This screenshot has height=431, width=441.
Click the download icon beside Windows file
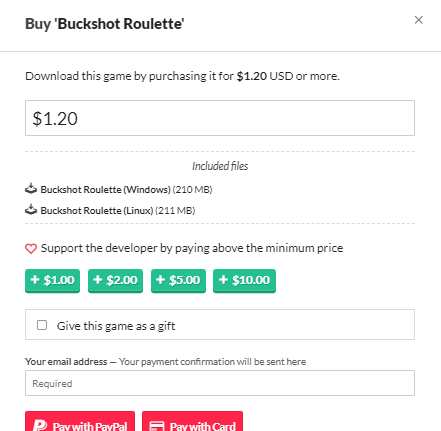(x=31, y=189)
